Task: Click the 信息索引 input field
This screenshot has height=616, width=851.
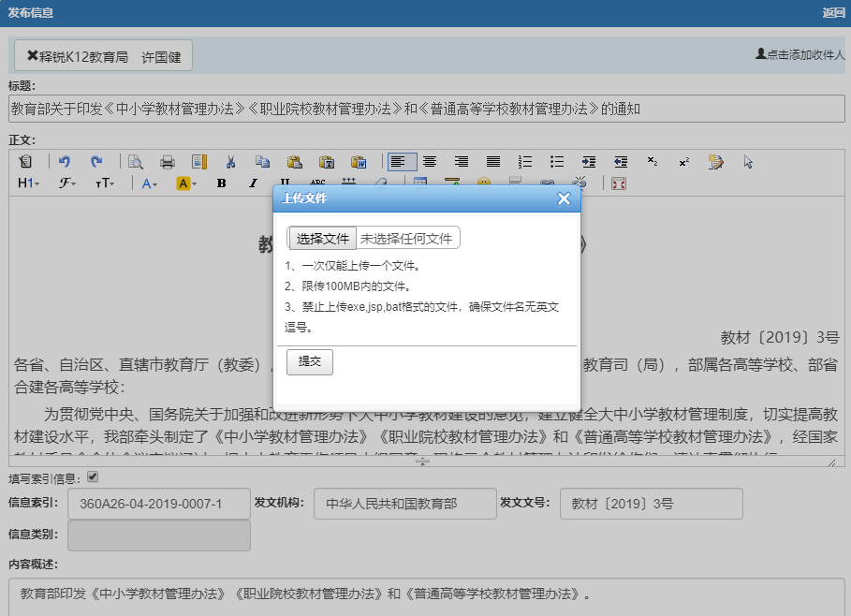Action: click(x=157, y=504)
